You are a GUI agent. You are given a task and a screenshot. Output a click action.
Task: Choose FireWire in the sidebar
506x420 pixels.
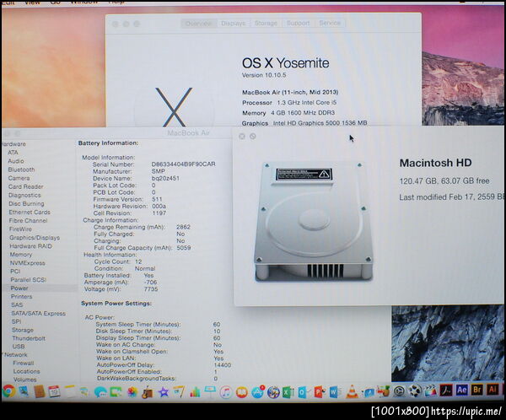pos(20,229)
